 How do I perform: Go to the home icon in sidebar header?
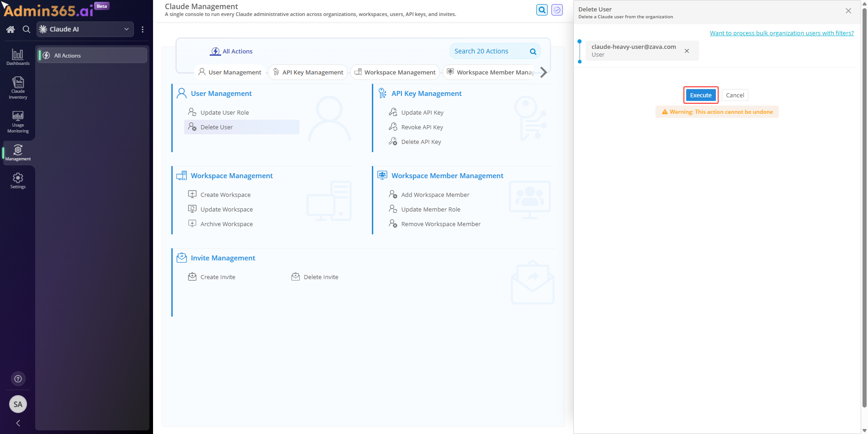[x=11, y=29]
